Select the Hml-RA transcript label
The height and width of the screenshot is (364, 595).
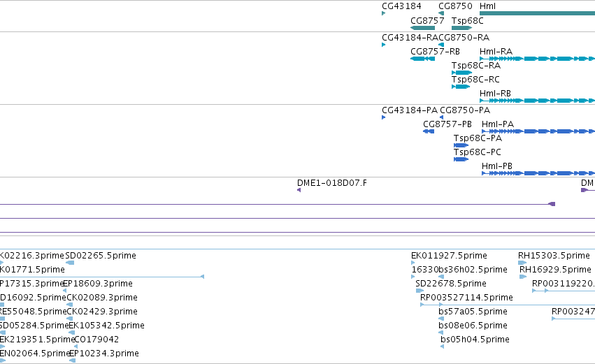click(x=496, y=52)
